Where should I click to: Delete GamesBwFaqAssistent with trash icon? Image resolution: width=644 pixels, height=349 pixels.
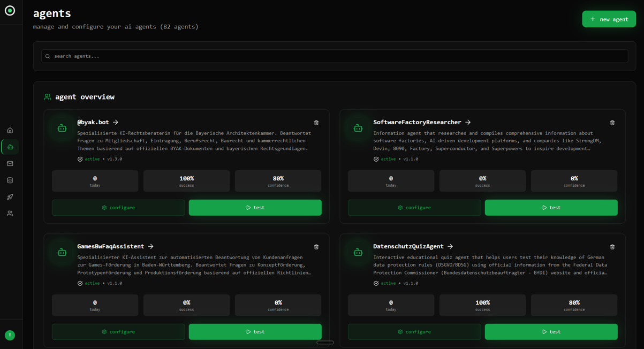pyautogui.click(x=316, y=247)
